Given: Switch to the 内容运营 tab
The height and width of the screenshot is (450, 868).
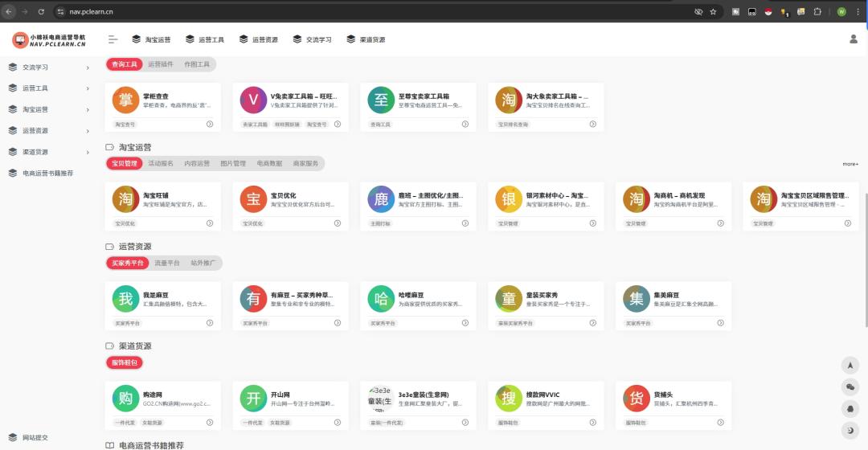Looking at the screenshot, I should point(197,163).
